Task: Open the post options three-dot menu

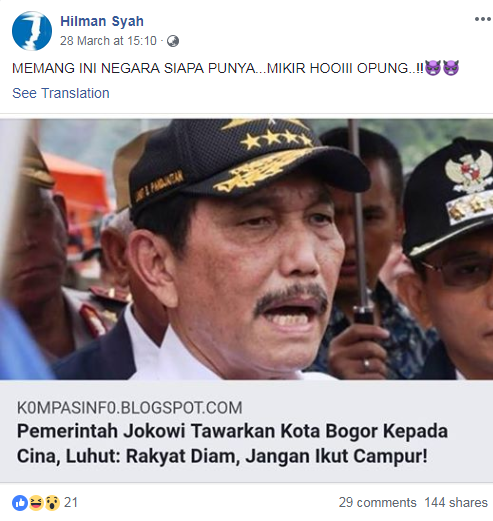Action: (482, 19)
